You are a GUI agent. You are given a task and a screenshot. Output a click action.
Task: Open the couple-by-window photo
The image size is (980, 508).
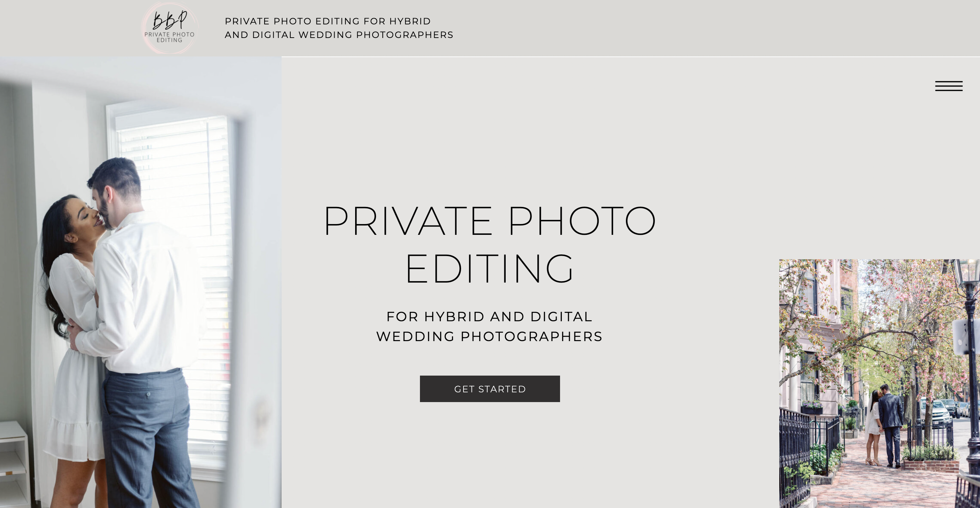tap(141, 282)
